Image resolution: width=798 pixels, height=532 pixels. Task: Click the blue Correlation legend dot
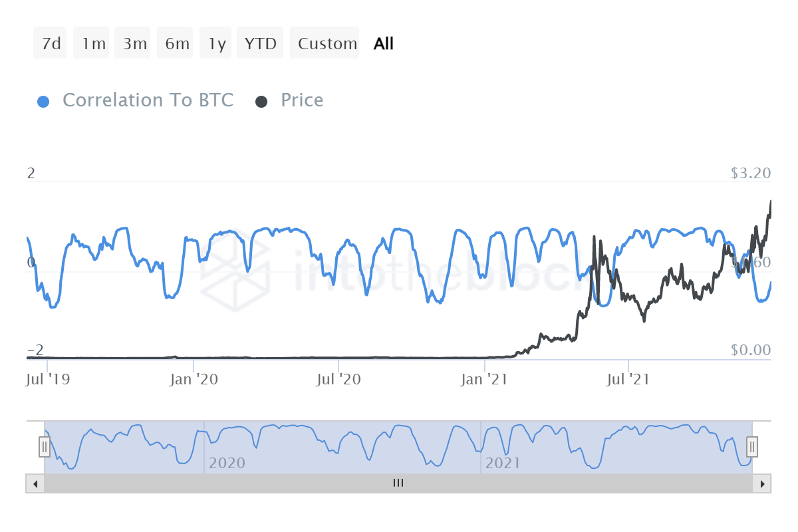point(43,101)
